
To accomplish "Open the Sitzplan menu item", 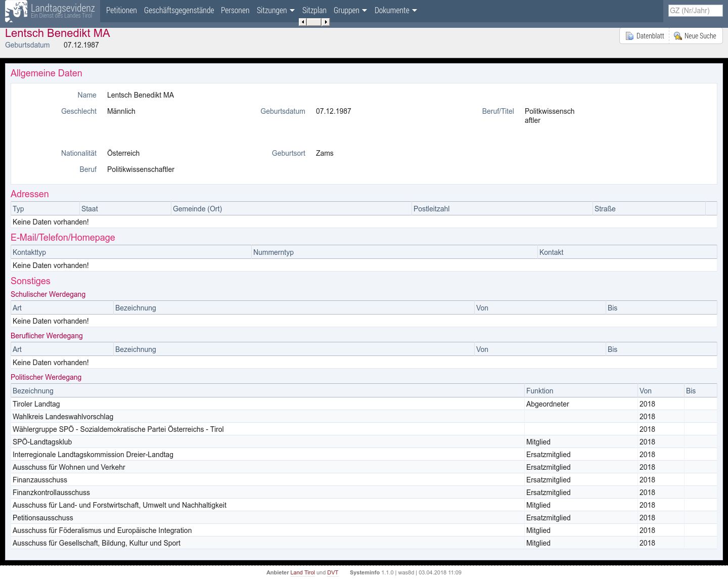I will (314, 10).
